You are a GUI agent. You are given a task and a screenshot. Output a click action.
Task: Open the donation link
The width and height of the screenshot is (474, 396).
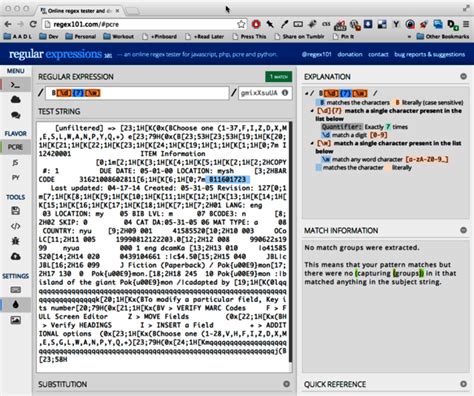pos(350,54)
